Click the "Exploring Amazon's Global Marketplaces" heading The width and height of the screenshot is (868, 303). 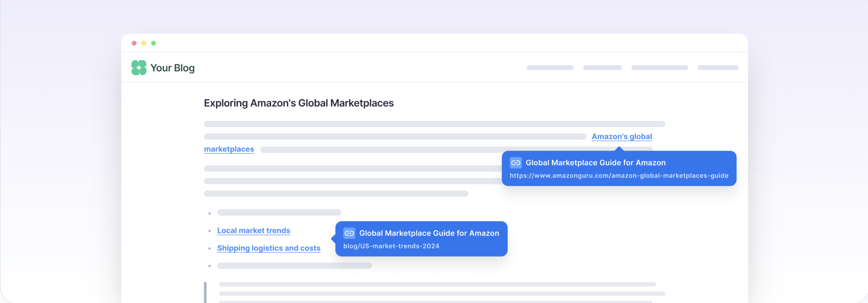[299, 103]
